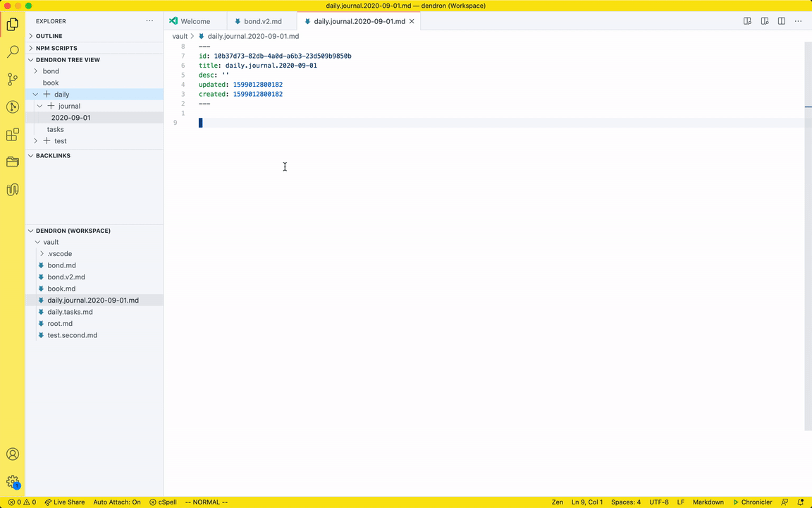812x508 pixels.
Task: Open the Search view in activity bar
Action: [13, 52]
